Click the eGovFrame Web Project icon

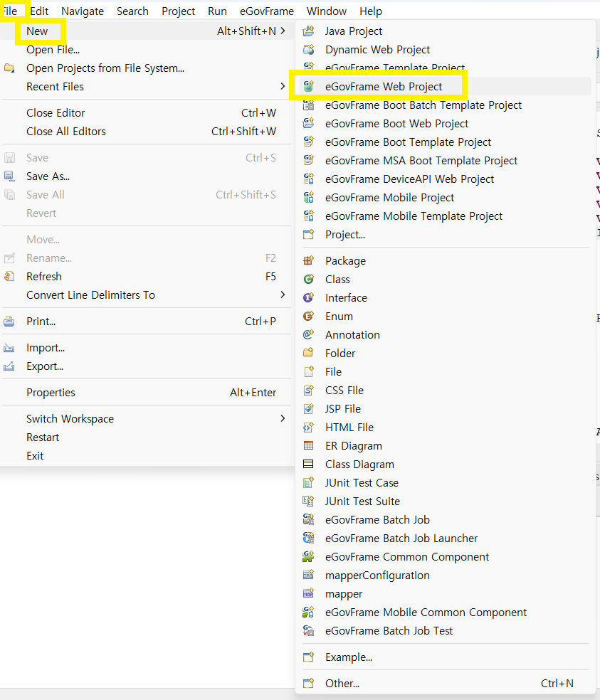[x=308, y=87]
